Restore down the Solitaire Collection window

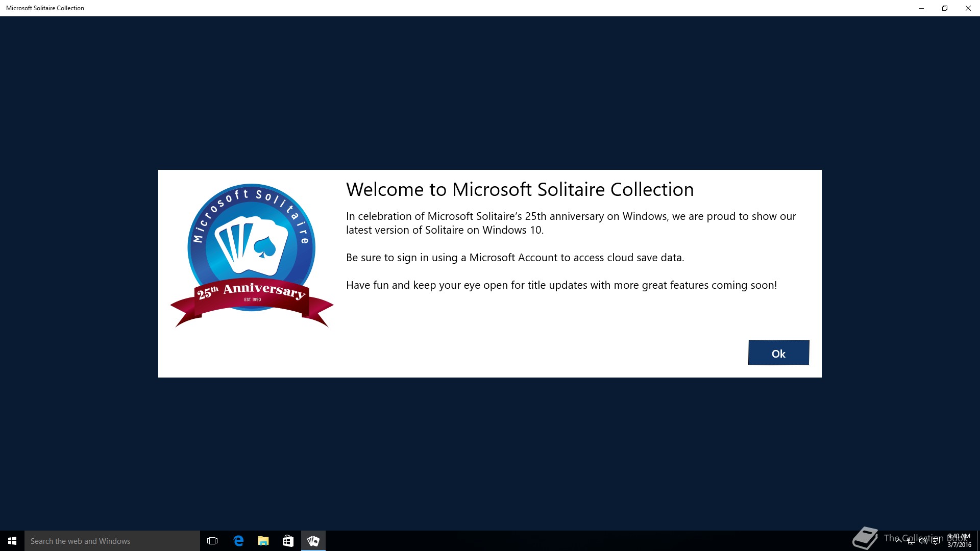(x=945, y=8)
